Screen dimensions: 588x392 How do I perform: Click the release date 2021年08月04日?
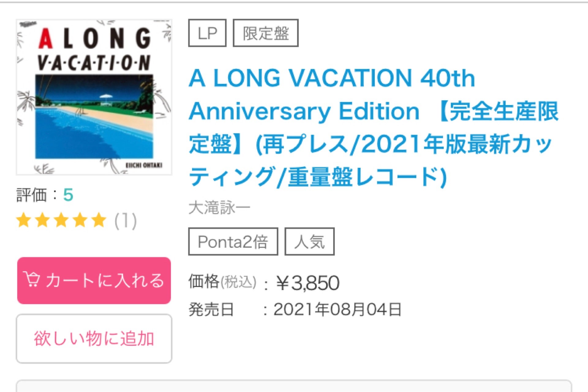click(x=337, y=309)
